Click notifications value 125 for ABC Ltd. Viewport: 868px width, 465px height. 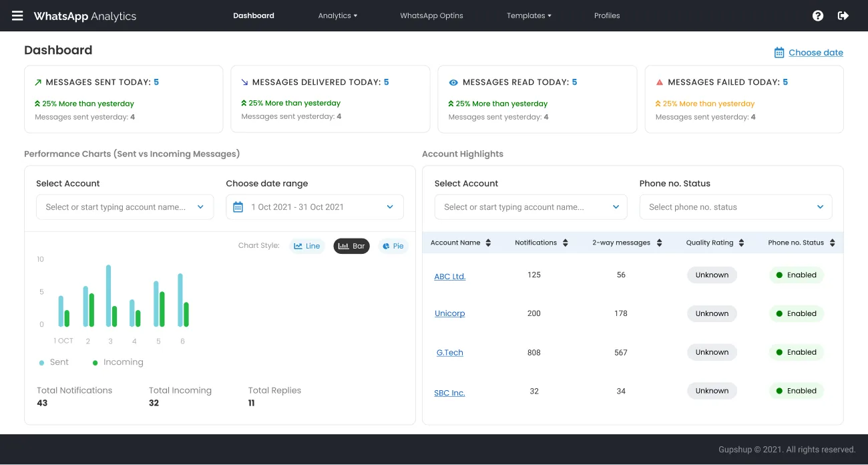(x=534, y=275)
